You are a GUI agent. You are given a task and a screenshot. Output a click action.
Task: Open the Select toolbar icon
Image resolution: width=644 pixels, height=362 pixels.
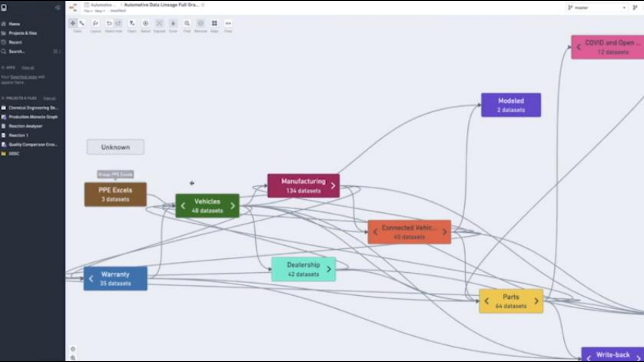click(x=146, y=23)
